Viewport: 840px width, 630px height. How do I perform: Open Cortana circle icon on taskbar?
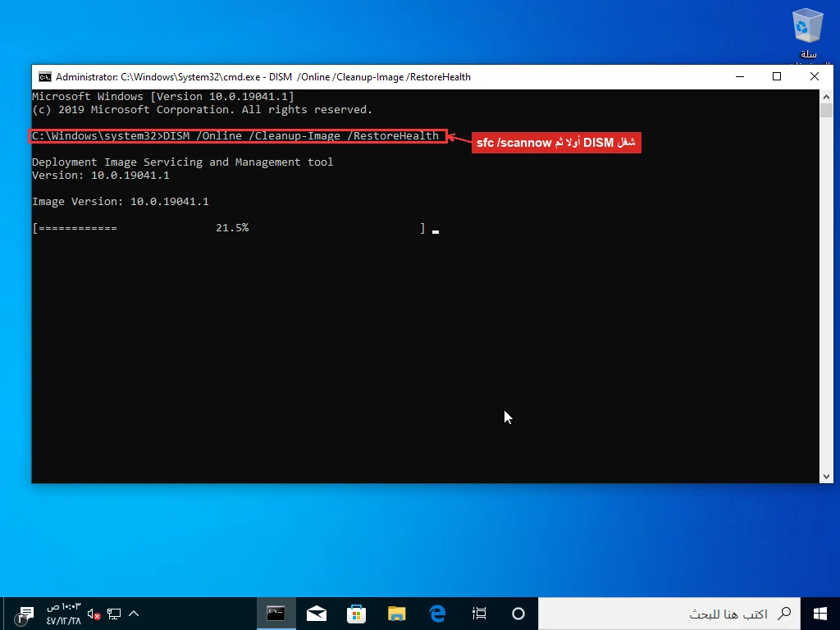pos(518,614)
